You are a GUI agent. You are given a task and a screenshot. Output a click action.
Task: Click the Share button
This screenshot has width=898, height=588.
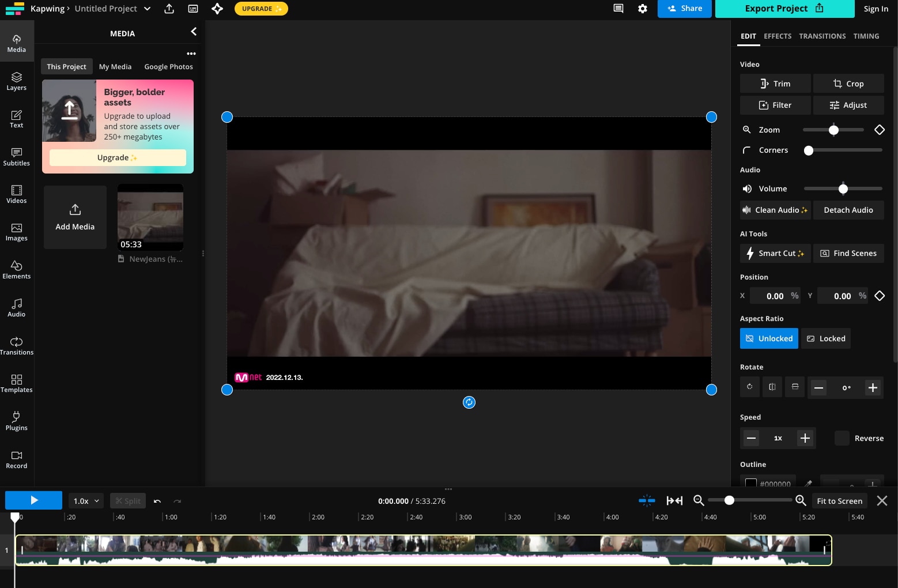pyautogui.click(x=684, y=9)
